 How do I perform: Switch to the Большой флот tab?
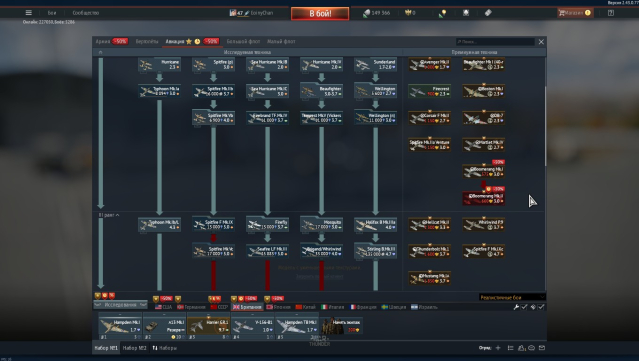(244, 42)
